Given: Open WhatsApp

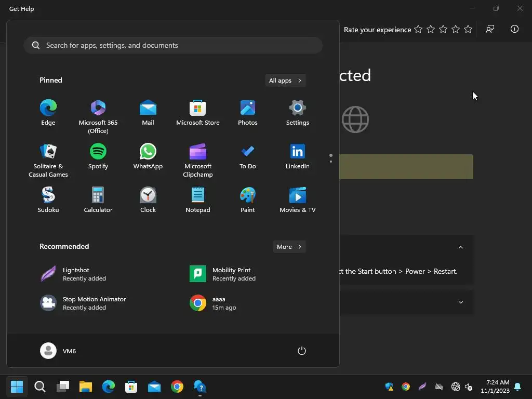Looking at the screenshot, I should 148,157.
